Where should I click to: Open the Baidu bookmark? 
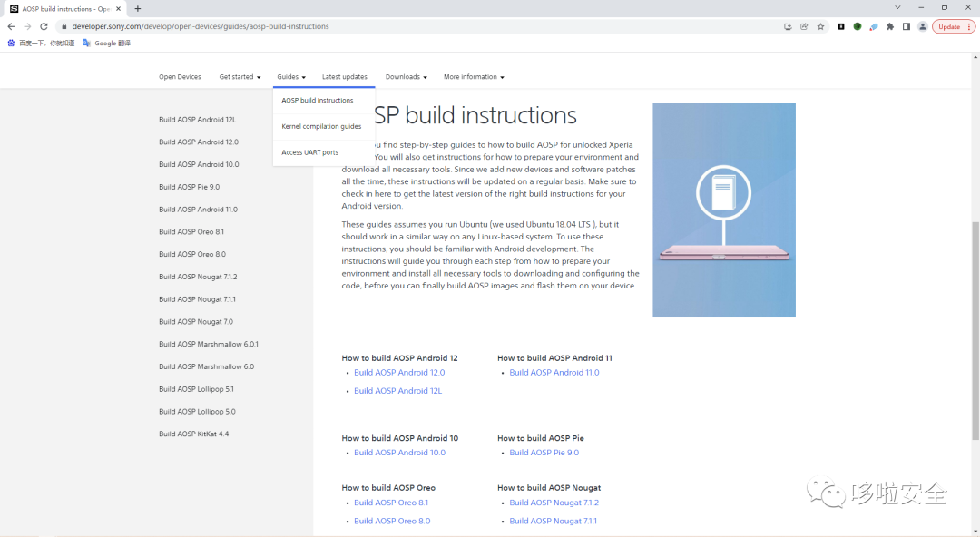point(41,44)
